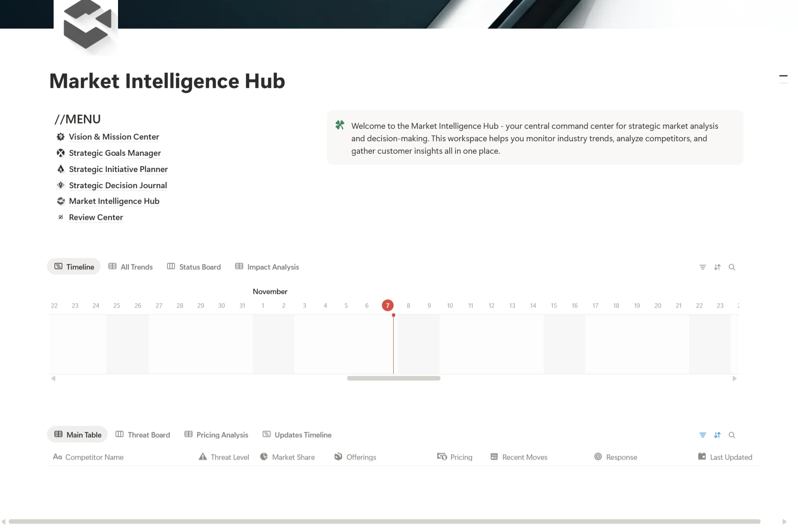This screenshot has width=798, height=532.
Task: Open the Status Board view
Action: tap(194, 267)
